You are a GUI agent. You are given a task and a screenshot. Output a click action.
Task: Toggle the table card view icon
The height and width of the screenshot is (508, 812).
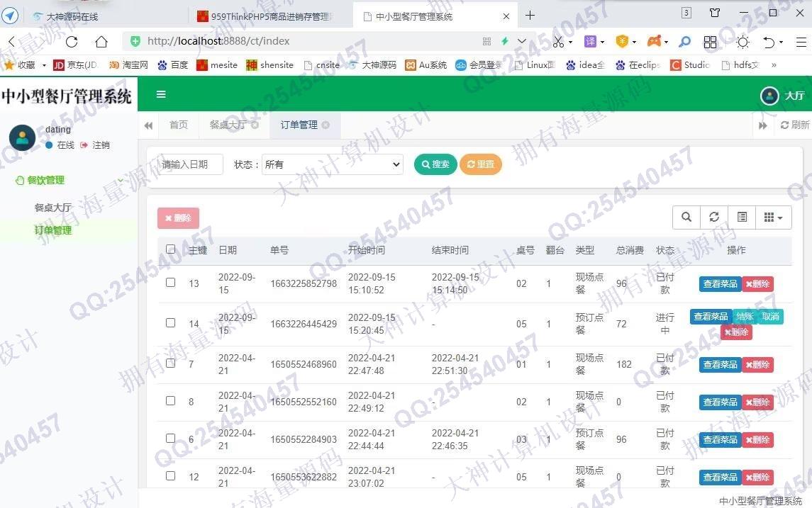(x=742, y=217)
